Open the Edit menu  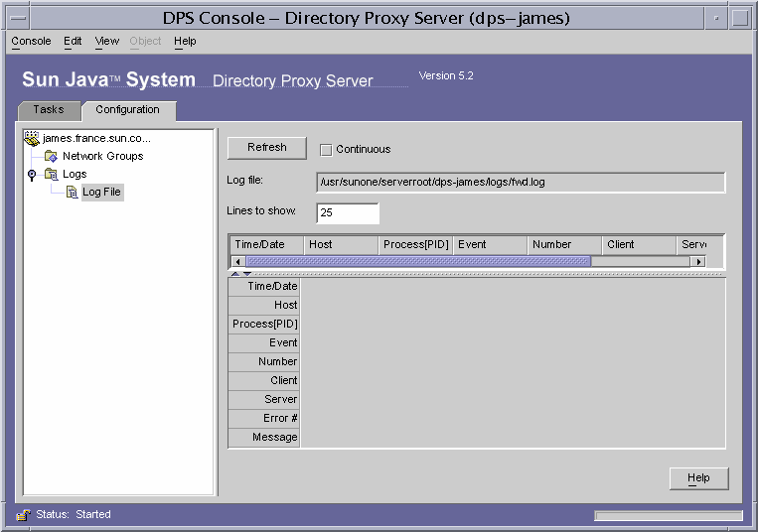[x=73, y=41]
